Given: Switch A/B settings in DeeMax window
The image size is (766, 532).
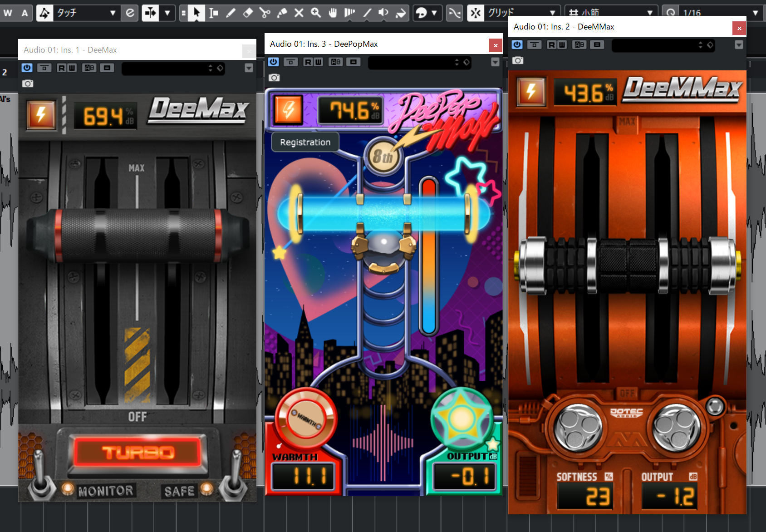Looking at the screenshot, I should [89, 68].
